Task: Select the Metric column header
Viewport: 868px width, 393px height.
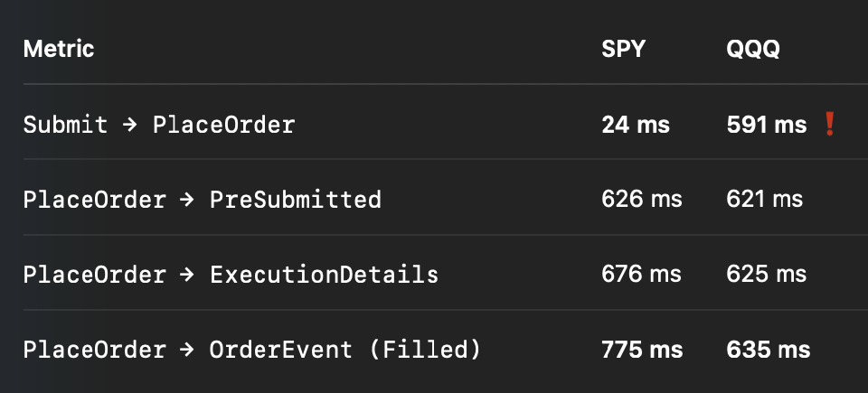Action: 59,49
